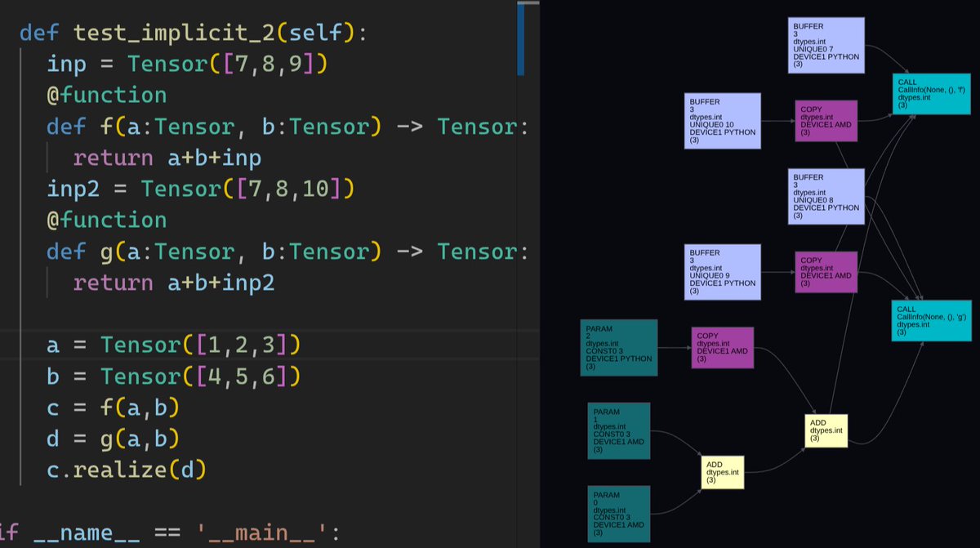Click the editor's vertical scrollbar thumb
Image resolution: width=980 pixels, height=548 pixels.
tap(521, 38)
